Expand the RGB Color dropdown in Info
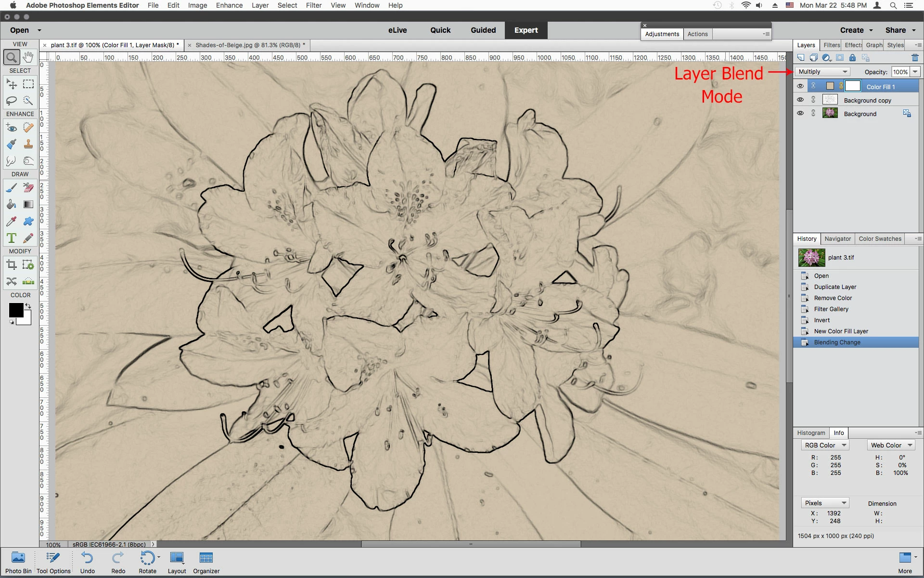The image size is (924, 578). pyautogui.click(x=825, y=445)
